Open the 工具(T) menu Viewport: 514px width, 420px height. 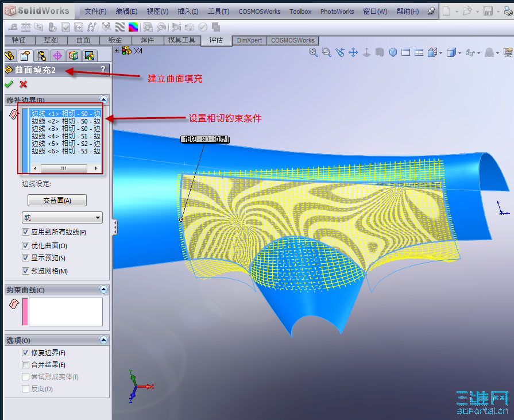click(218, 11)
